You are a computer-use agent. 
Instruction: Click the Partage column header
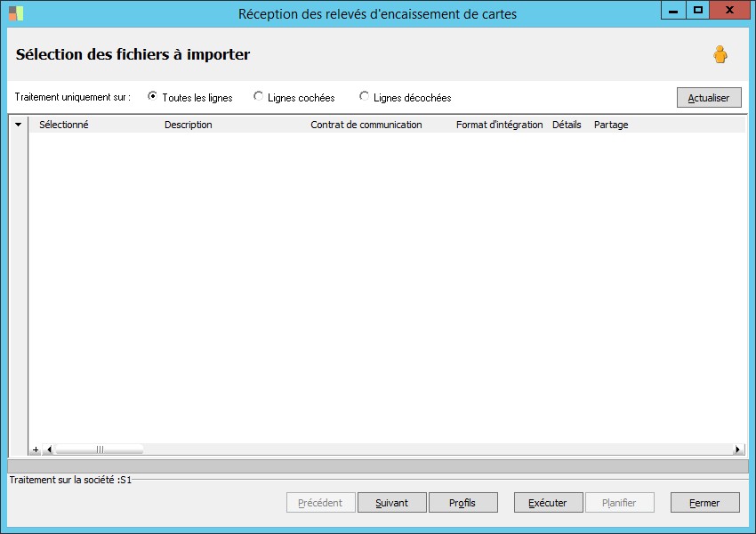[x=611, y=125]
